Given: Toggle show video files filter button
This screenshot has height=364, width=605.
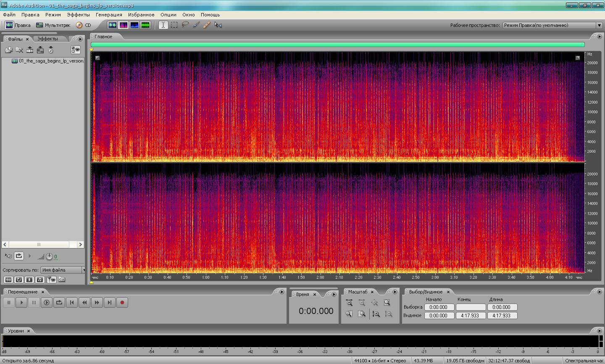Looking at the screenshot, I should point(29,280).
